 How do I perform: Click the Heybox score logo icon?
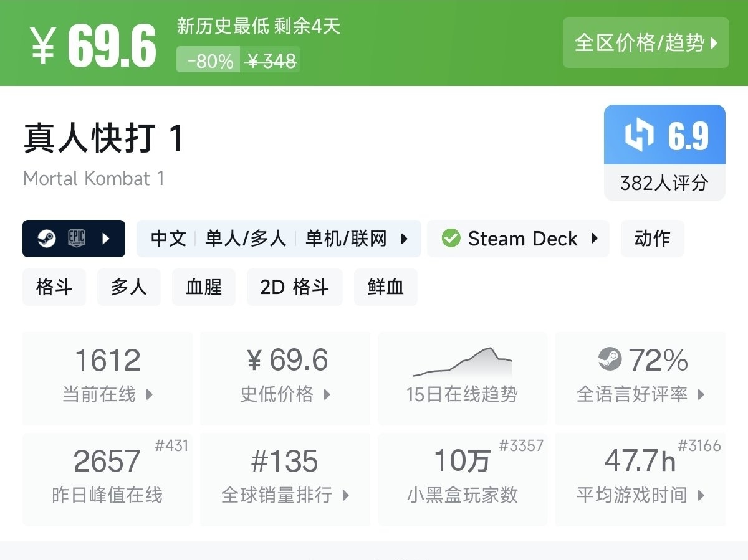point(639,135)
